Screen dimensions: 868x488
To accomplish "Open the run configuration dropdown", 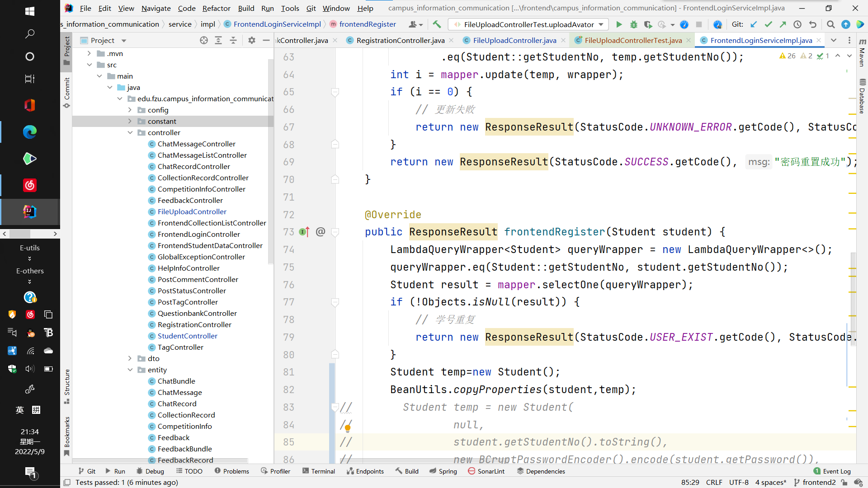I will pyautogui.click(x=601, y=24).
